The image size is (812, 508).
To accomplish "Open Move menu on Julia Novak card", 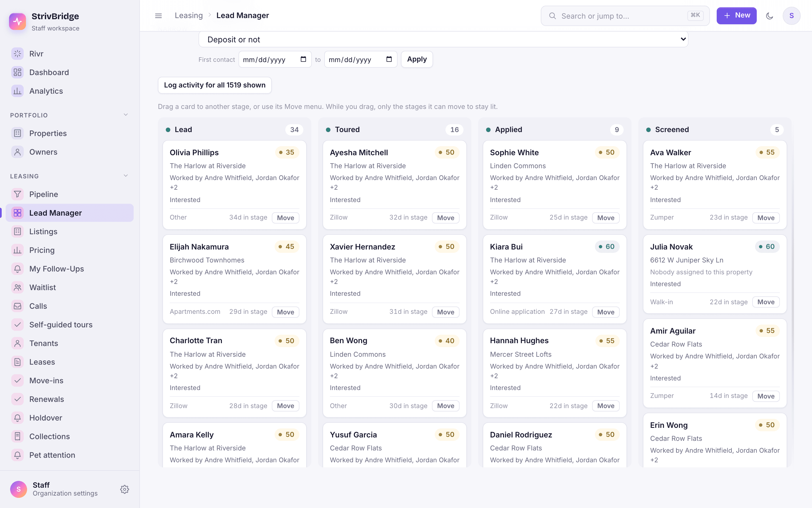I will (766, 302).
